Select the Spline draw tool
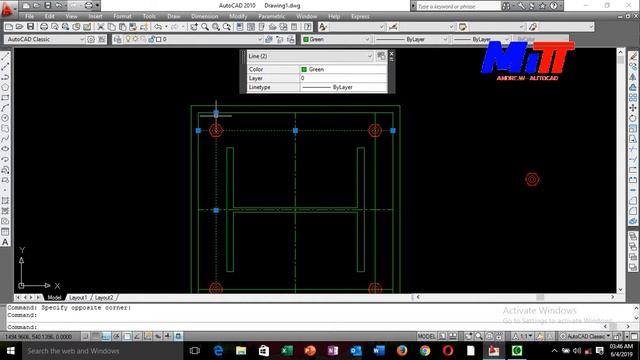 coord(5,139)
